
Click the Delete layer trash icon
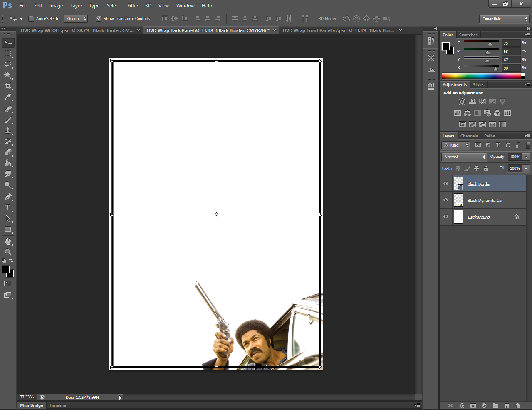[517, 405]
